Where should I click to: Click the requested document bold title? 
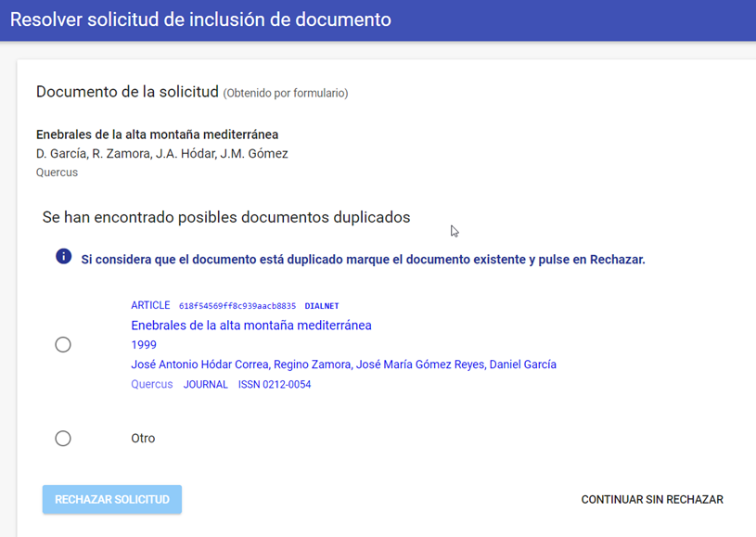coord(157,134)
